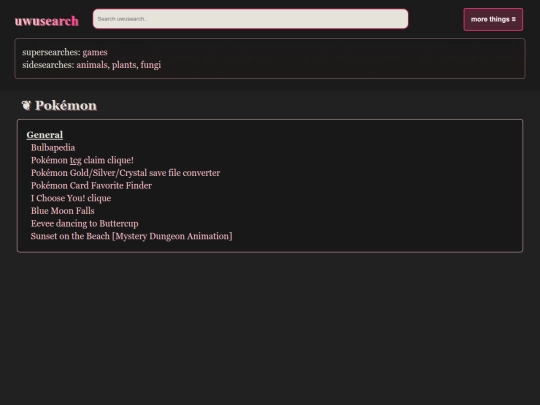Open the Blue Moon Falls link

[x=63, y=211]
